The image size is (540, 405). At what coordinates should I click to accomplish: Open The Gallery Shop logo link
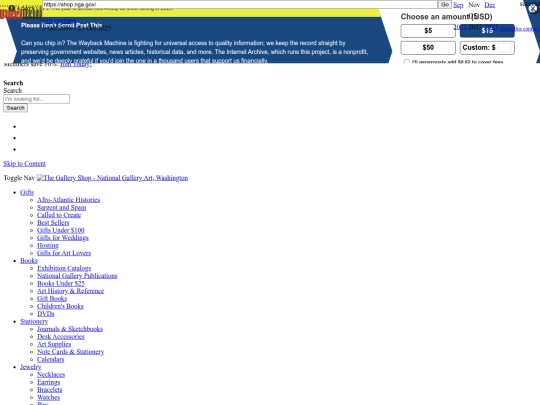[112, 178]
